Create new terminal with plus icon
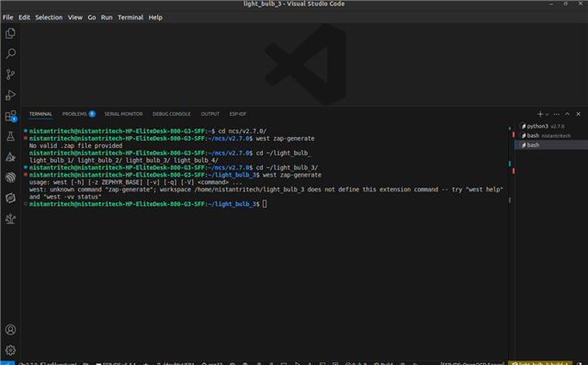The width and height of the screenshot is (588, 365). (x=540, y=114)
